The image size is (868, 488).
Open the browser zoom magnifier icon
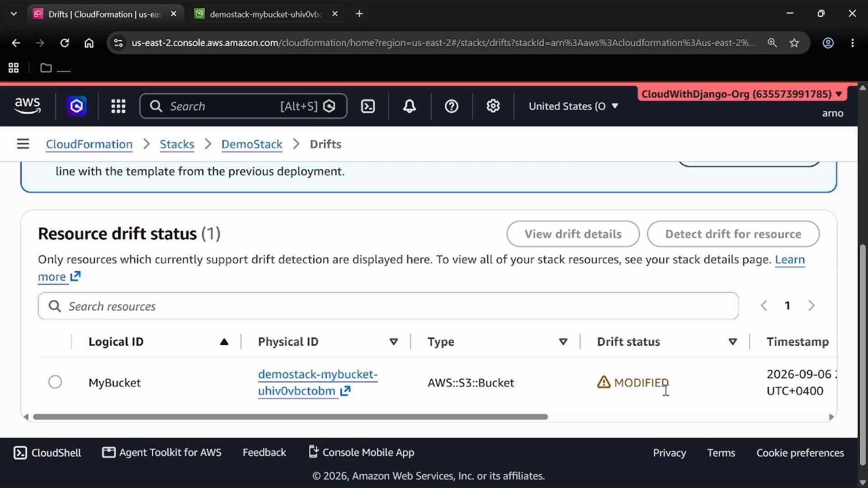772,43
